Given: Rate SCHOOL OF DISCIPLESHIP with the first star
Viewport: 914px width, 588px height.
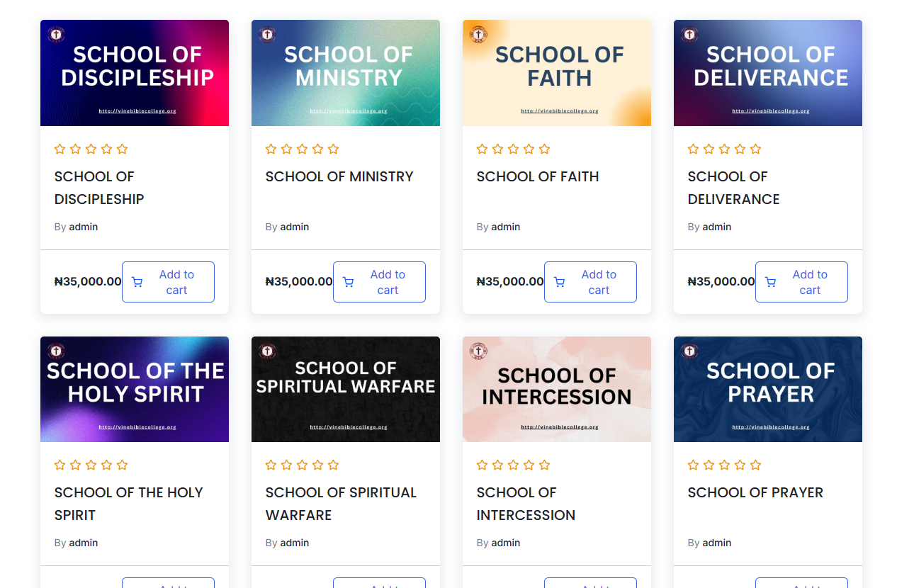Looking at the screenshot, I should coord(60,149).
